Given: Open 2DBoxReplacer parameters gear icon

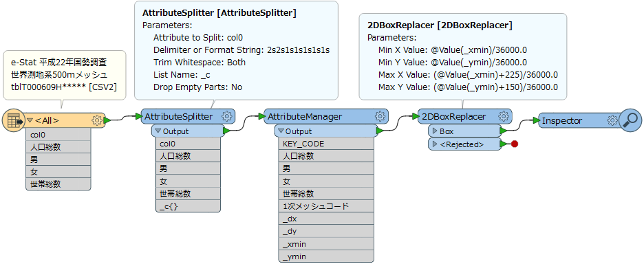Looking at the screenshot, I should [504, 116].
